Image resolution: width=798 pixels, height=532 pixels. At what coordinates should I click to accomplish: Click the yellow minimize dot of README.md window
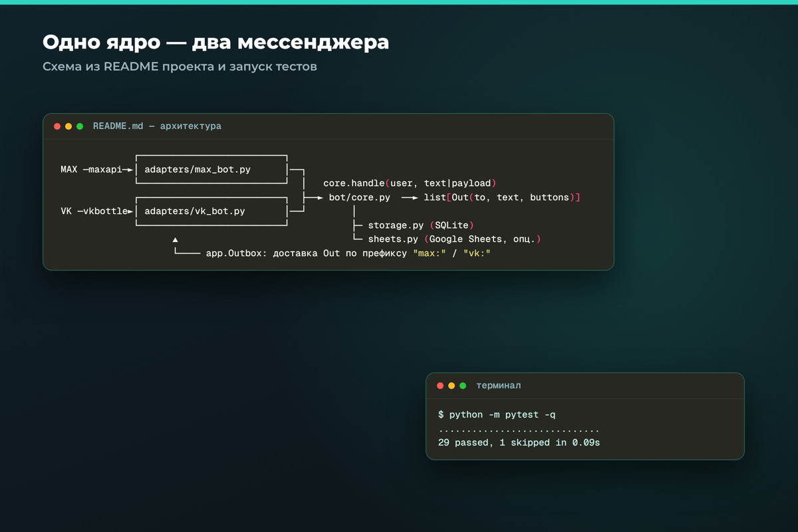[x=68, y=126]
